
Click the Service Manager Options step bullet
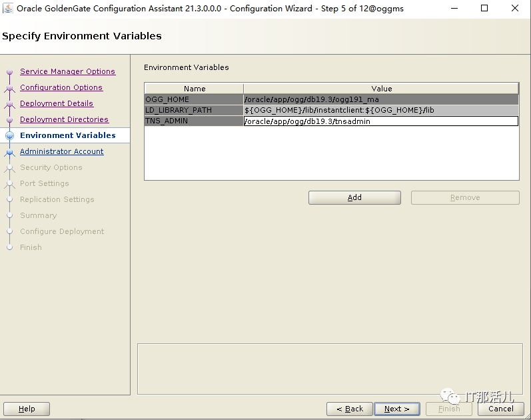coord(10,72)
